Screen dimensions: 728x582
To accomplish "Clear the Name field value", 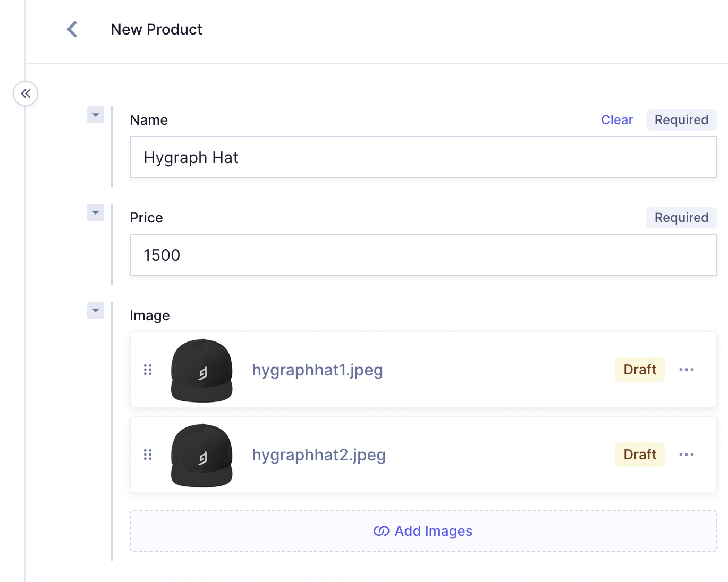I will click(616, 120).
